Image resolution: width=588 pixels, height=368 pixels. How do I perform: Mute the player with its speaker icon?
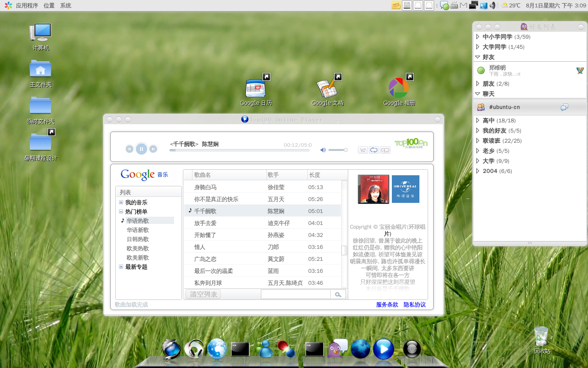point(323,150)
